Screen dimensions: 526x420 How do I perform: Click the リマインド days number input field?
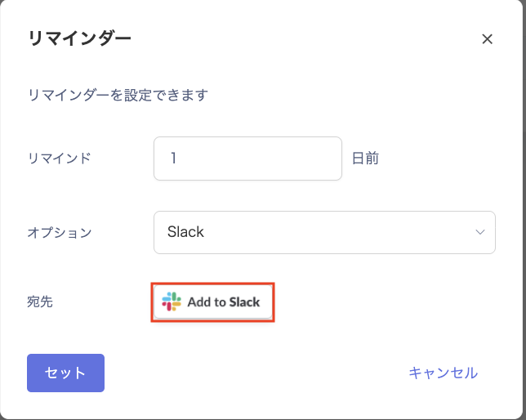pyautogui.click(x=247, y=159)
